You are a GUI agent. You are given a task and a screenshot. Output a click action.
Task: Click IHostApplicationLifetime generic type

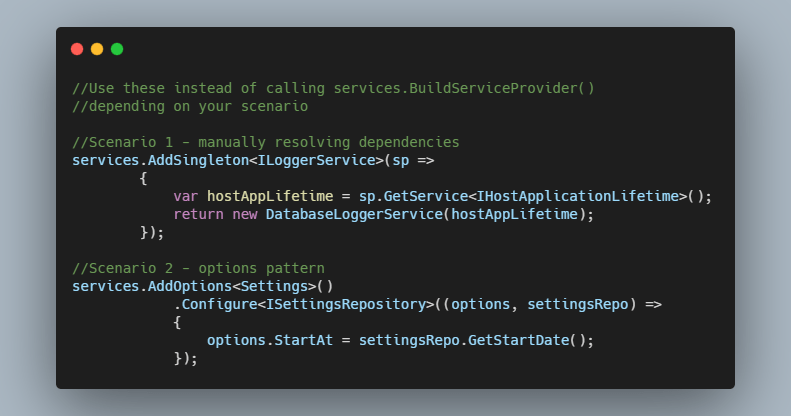click(x=578, y=196)
